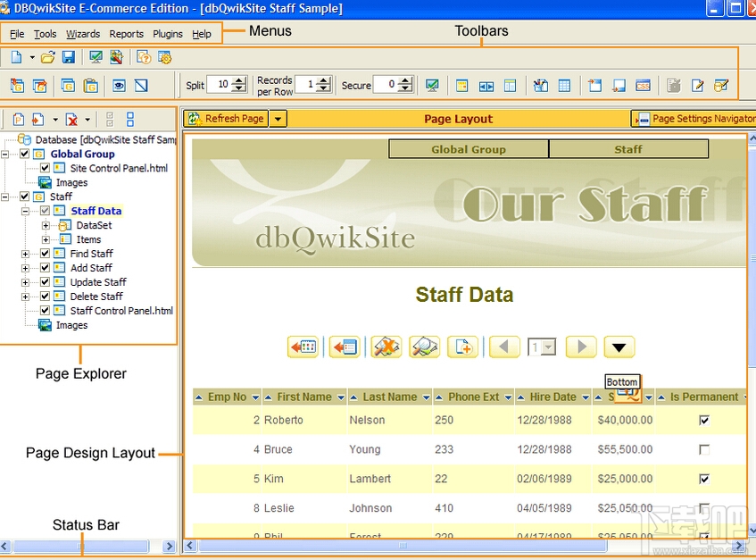Collapse the Staff Data tree node

pos(25,212)
